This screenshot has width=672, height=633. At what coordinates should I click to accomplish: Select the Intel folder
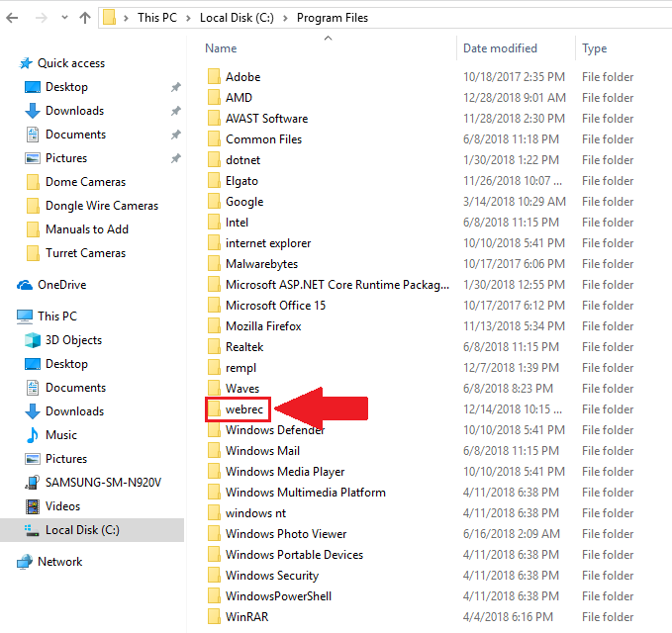coord(237,223)
